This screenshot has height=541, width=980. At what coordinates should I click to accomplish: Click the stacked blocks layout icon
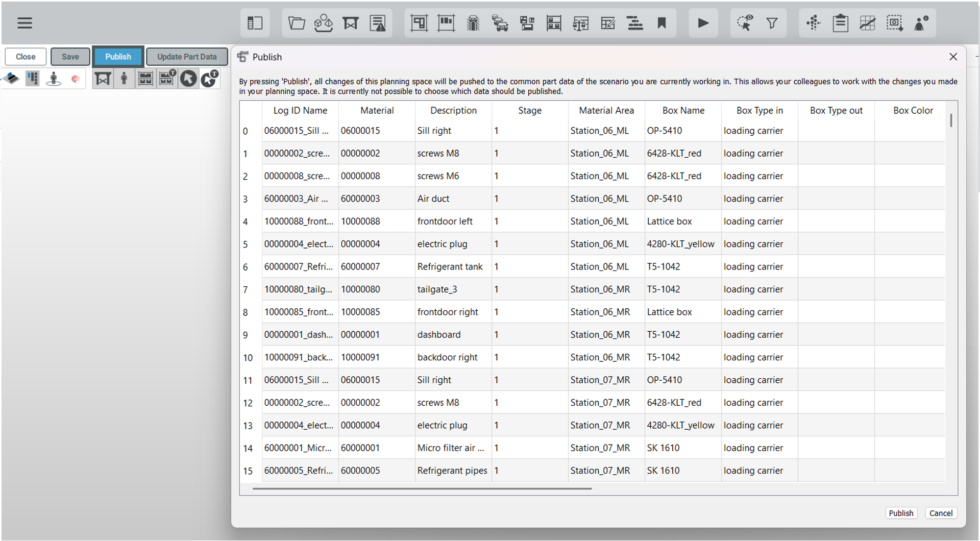pos(527,23)
